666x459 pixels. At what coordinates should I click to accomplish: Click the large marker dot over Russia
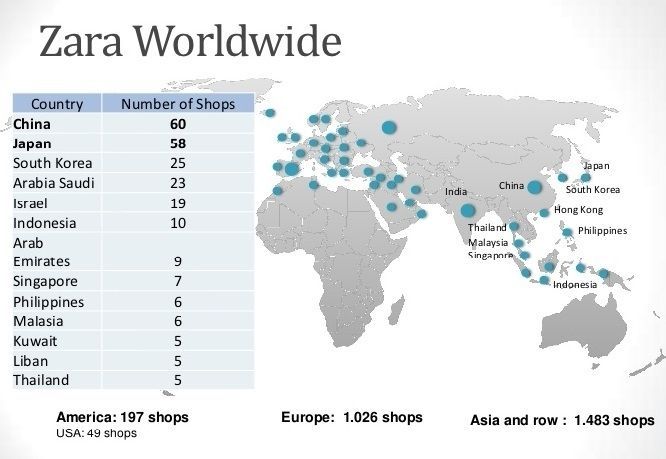(390, 127)
